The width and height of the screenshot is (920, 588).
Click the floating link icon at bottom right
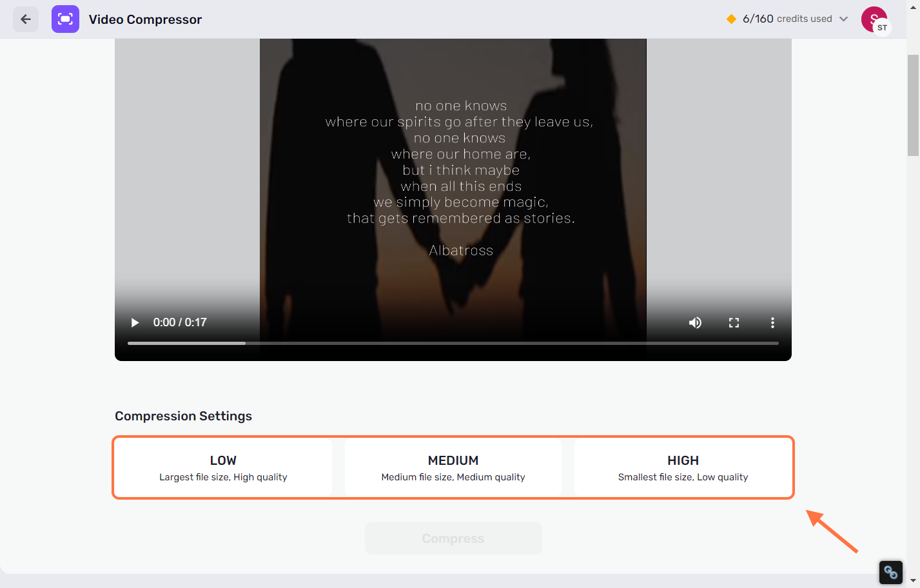pyautogui.click(x=890, y=572)
